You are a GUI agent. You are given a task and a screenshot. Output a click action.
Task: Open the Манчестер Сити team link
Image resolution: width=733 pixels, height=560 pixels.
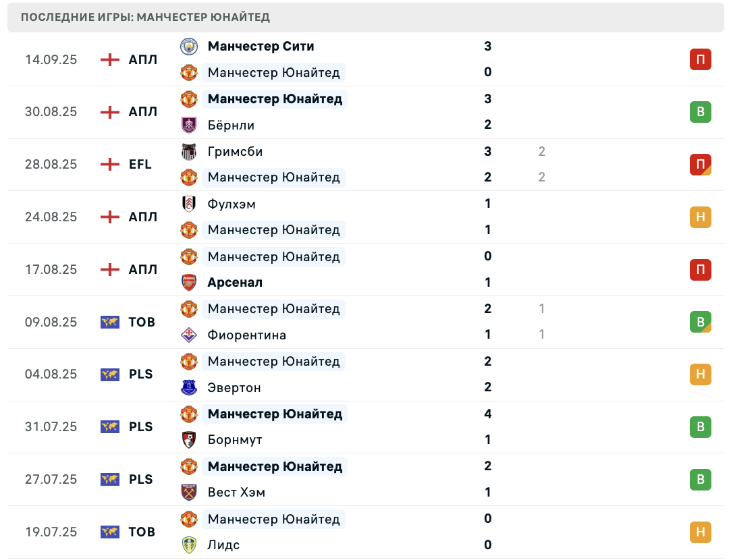pos(261,47)
